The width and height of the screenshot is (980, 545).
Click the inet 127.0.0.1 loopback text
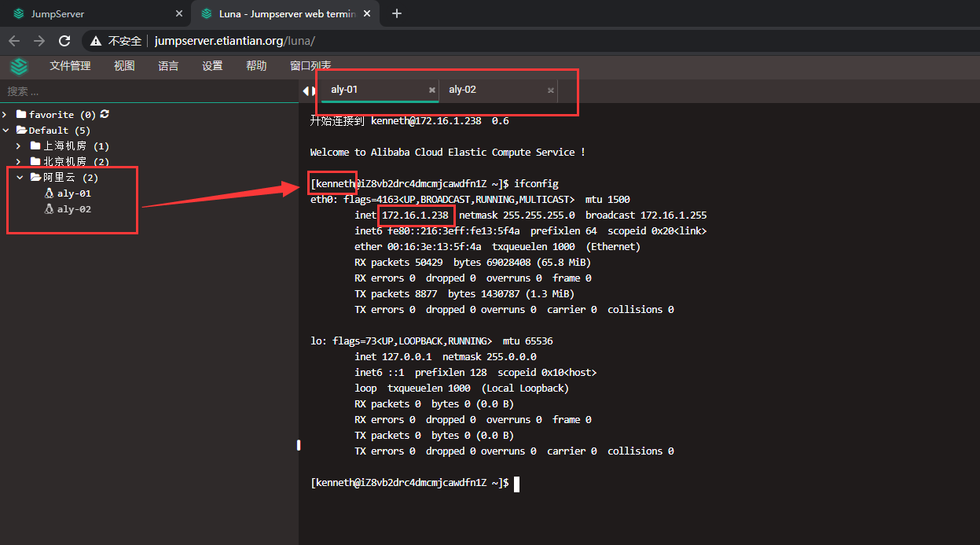[x=393, y=357]
